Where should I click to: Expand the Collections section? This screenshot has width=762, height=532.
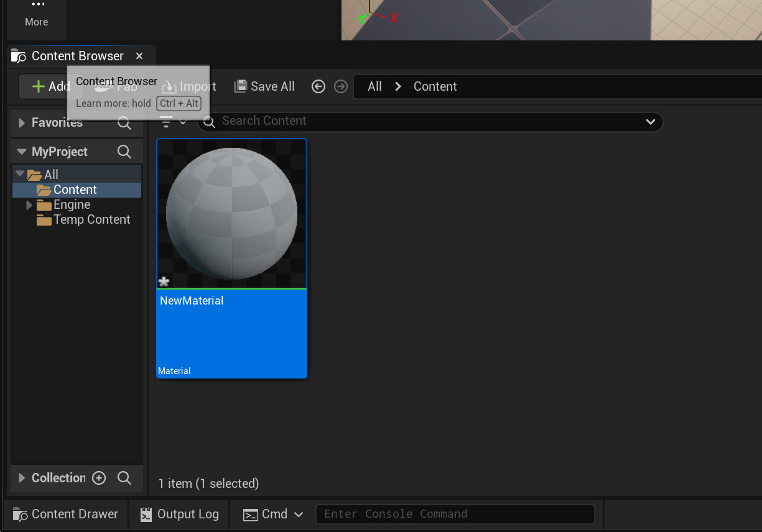pyautogui.click(x=22, y=478)
